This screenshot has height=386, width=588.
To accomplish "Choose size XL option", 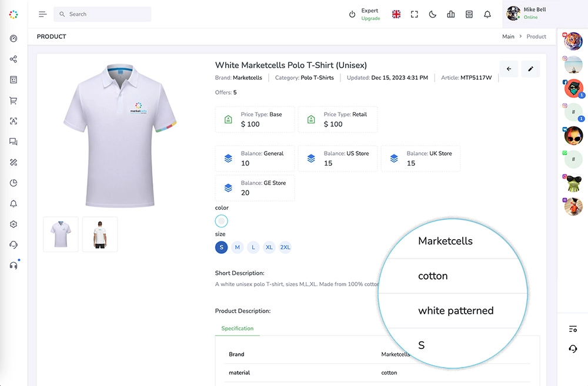I will [269, 247].
